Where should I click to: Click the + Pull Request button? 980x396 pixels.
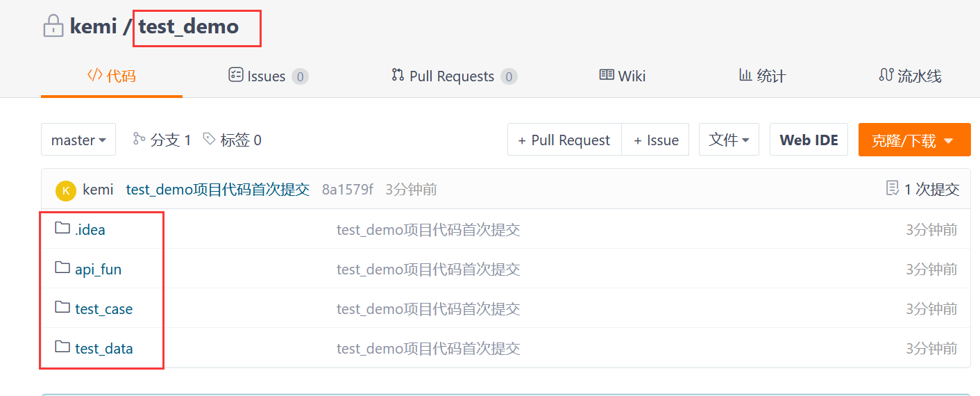pos(564,140)
